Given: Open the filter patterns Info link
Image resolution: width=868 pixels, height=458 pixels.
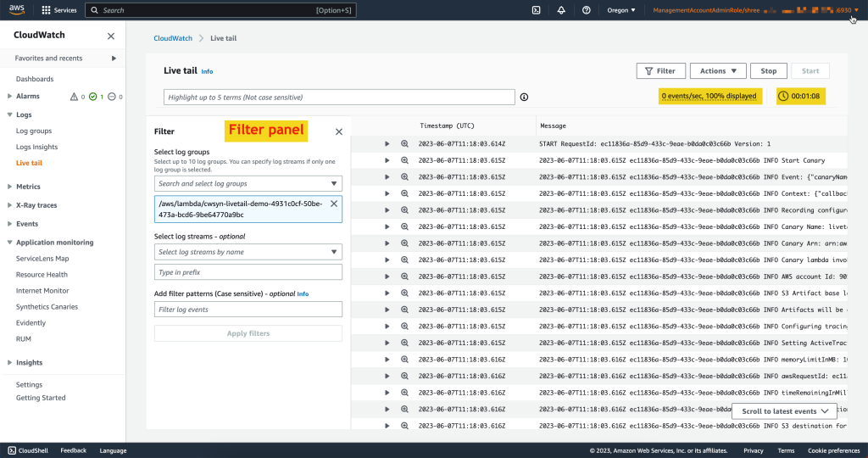Looking at the screenshot, I should coord(303,294).
